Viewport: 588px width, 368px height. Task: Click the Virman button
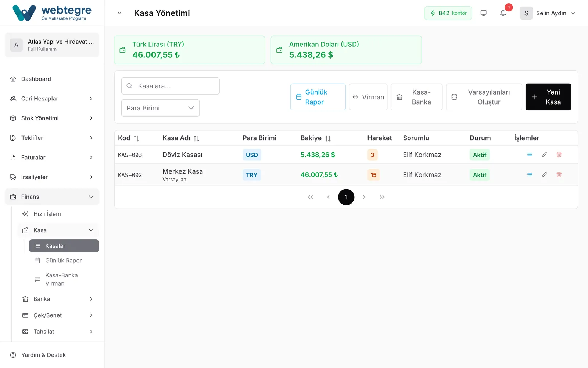tap(368, 97)
